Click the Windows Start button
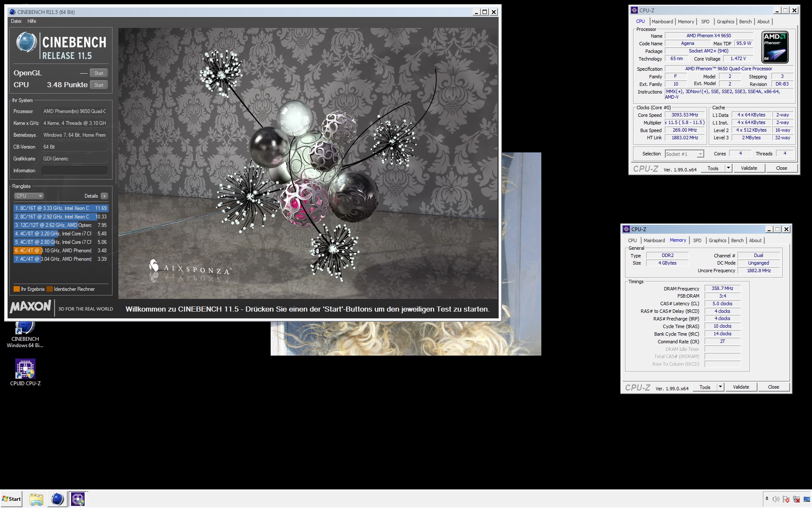The image size is (812, 508). click(11, 499)
